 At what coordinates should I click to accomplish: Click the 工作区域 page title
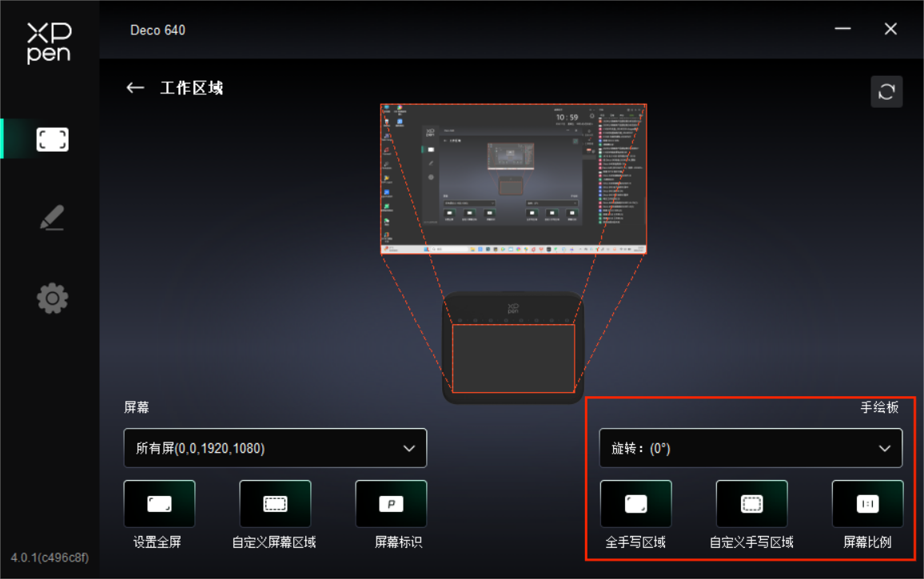(x=192, y=88)
